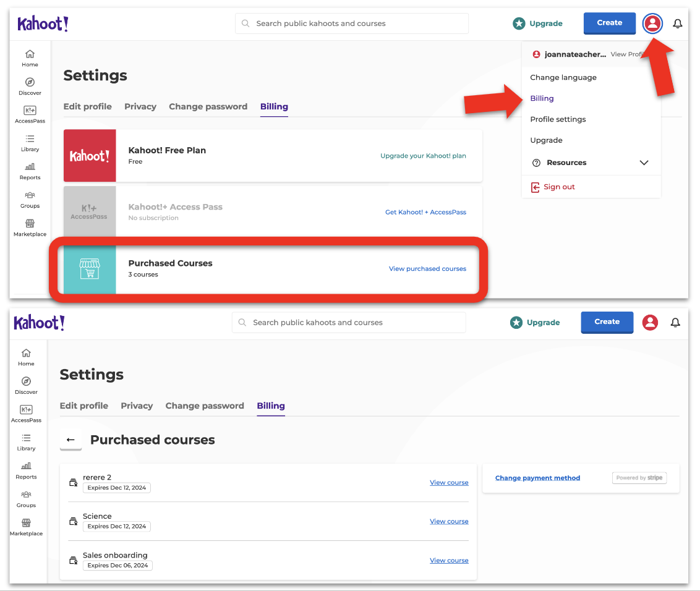Viewport: 700px width, 591px height.
Task: Switch to Change password tab in upper screenshot
Action: [x=208, y=107]
